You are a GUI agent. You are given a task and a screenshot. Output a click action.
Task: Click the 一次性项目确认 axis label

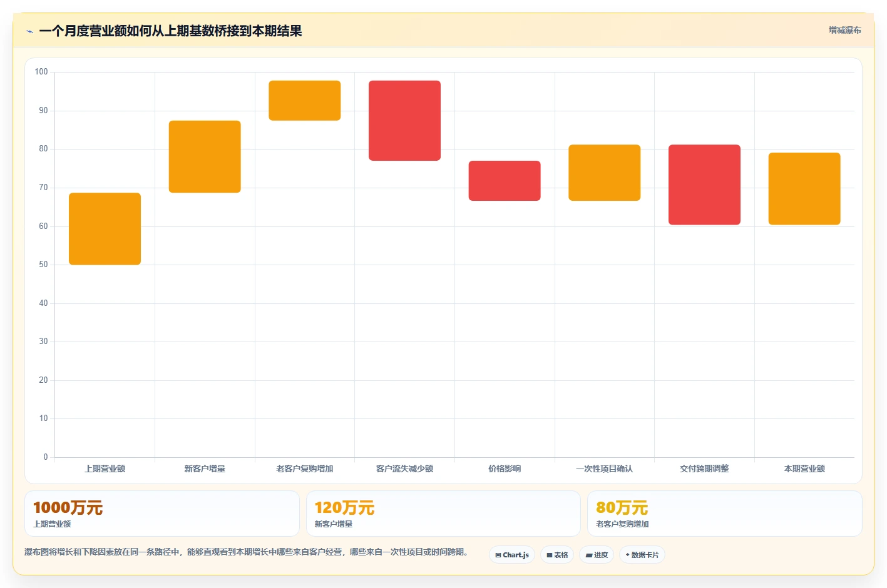(x=605, y=469)
